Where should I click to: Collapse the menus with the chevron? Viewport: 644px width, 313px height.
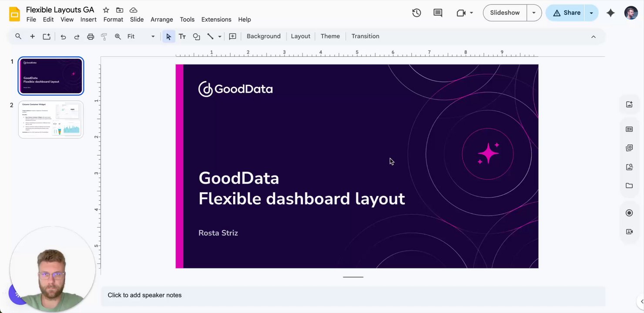[x=594, y=37]
